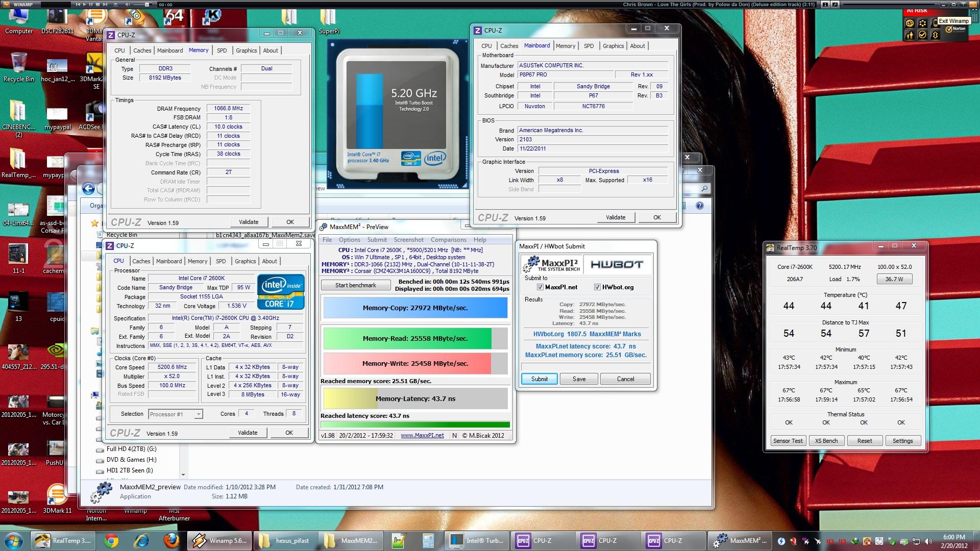980x551 pixels.
Task: Open Processor #1 selection dropdown
Action: click(x=176, y=414)
